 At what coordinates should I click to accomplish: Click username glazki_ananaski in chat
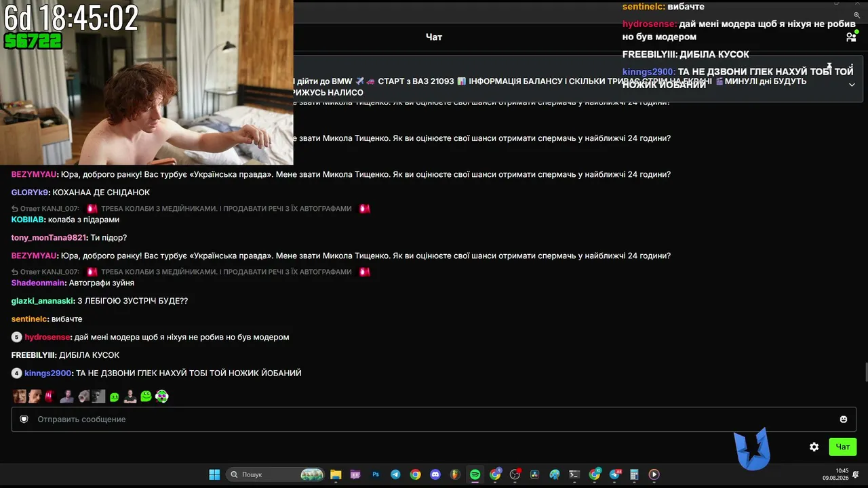(42, 301)
